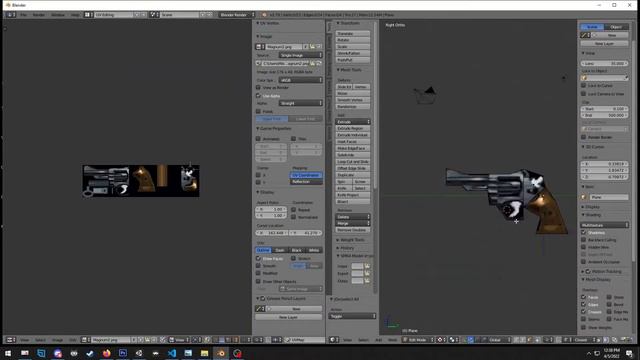The width and height of the screenshot is (640, 360).
Task: Open the Action Toggle dropdown
Action: pyautogui.click(x=353, y=316)
